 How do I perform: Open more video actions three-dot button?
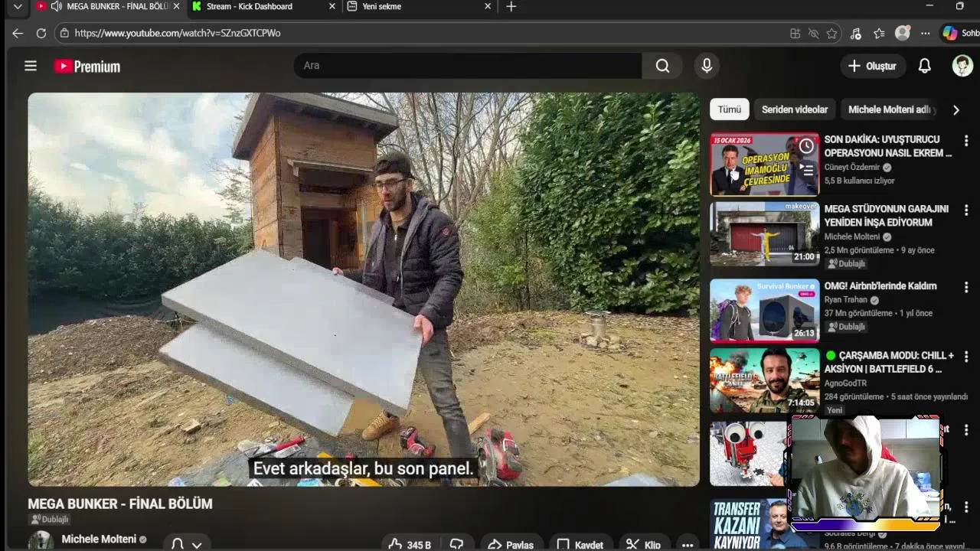point(688,544)
